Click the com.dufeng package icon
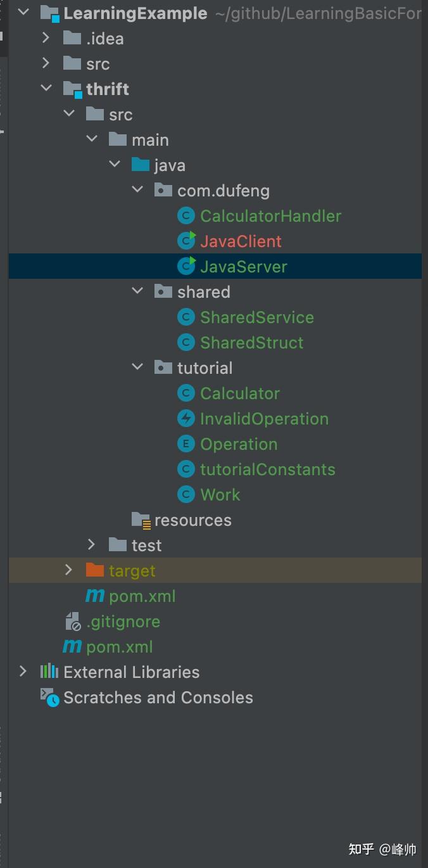This screenshot has height=868, width=428. pos(163,191)
